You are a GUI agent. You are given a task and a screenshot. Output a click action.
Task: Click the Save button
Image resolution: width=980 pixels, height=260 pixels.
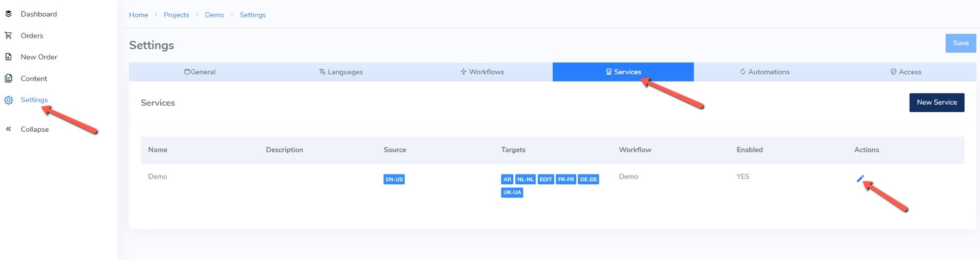[960, 43]
